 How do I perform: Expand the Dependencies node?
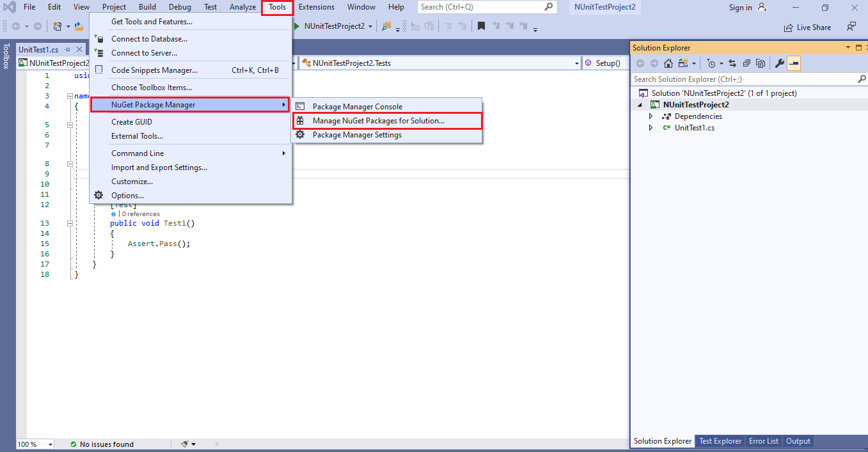[x=651, y=116]
